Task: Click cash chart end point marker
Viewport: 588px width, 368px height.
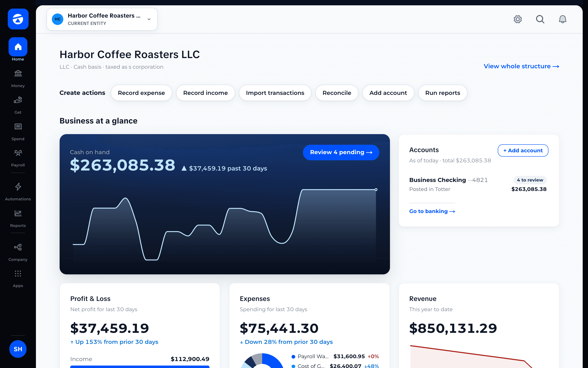Action: [x=376, y=190]
